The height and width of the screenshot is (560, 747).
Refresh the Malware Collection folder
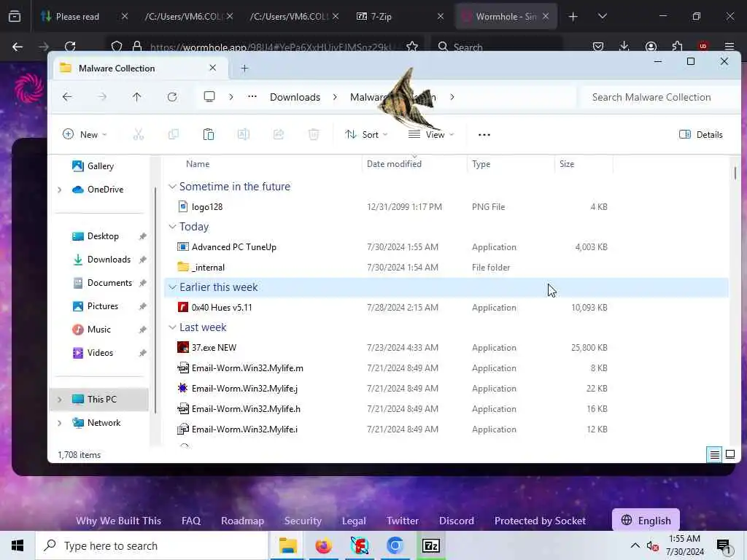172,97
